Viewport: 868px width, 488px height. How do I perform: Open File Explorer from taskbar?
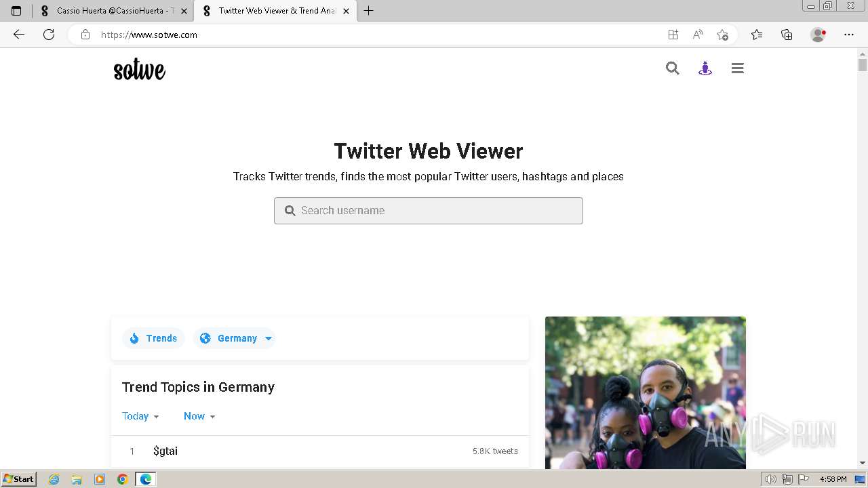[x=77, y=479]
